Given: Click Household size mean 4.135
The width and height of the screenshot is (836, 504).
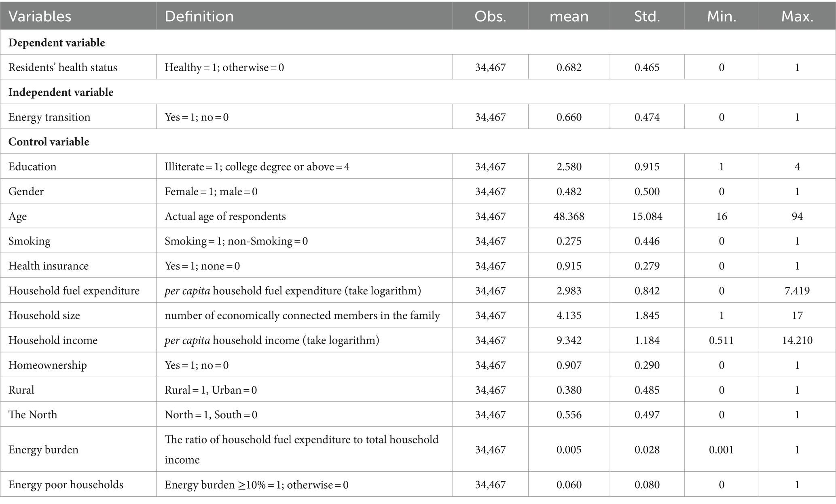Looking at the screenshot, I should click(569, 315).
